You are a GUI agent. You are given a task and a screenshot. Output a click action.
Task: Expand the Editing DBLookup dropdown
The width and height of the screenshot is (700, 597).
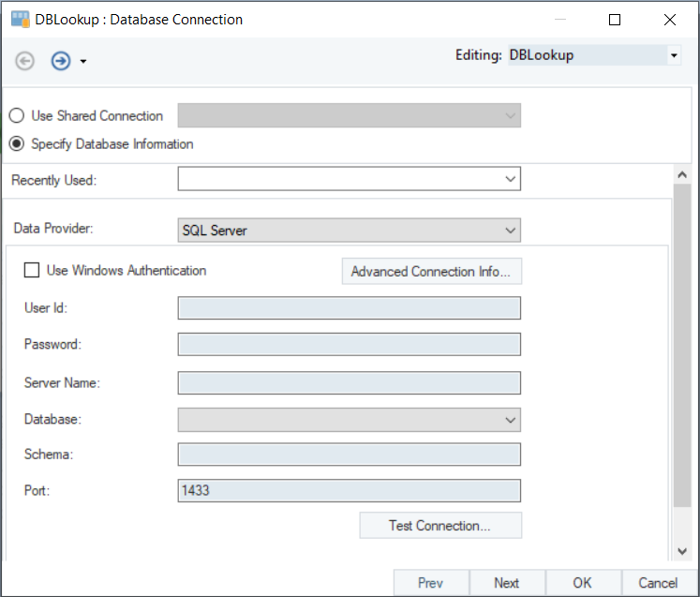click(674, 56)
